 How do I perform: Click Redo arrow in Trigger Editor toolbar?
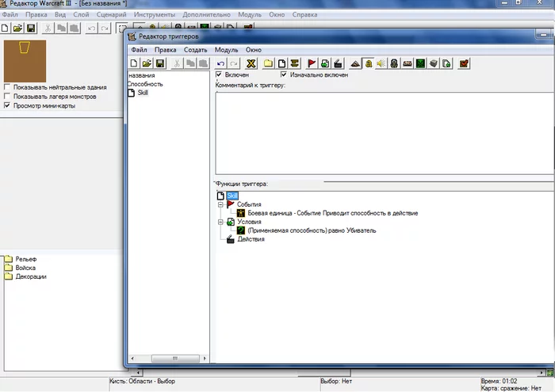click(x=234, y=63)
